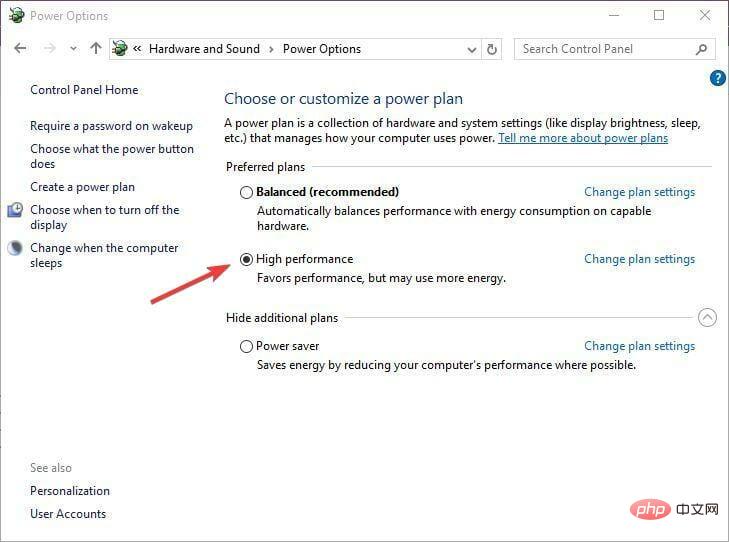Click the blue Help question mark icon
Image resolution: width=729 pixels, height=542 pixels.
(717, 77)
